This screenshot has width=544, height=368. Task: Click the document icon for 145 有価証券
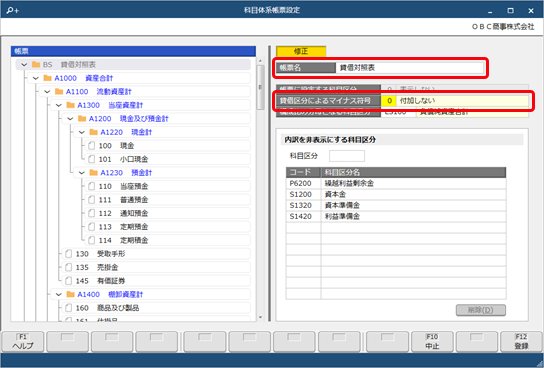69,281
